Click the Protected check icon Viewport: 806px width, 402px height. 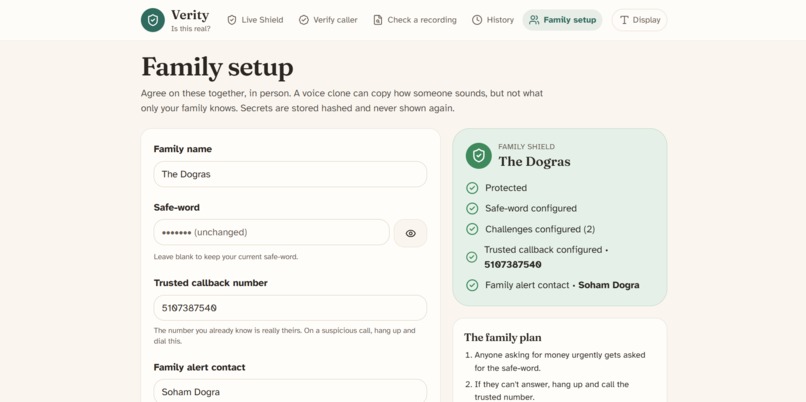(472, 188)
